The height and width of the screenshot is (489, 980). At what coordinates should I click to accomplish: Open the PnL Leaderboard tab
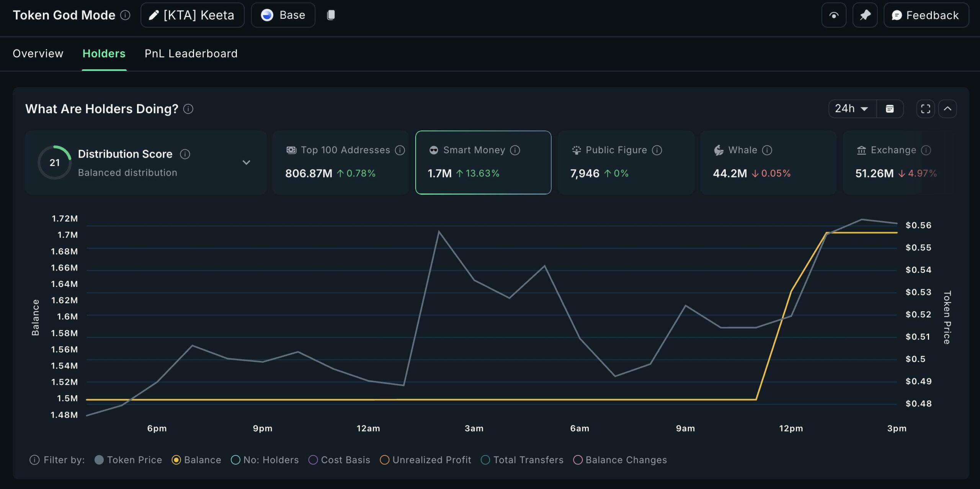(x=191, y=54)
